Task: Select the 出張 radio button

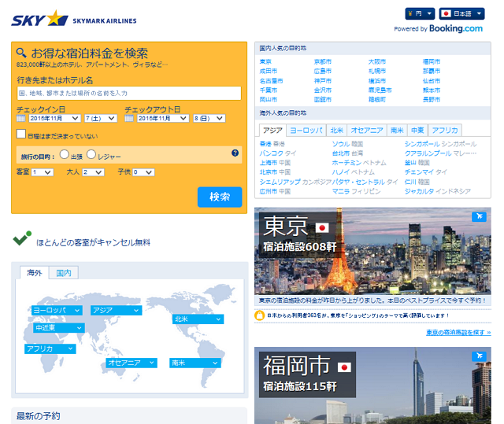Action: coord(65,154)
